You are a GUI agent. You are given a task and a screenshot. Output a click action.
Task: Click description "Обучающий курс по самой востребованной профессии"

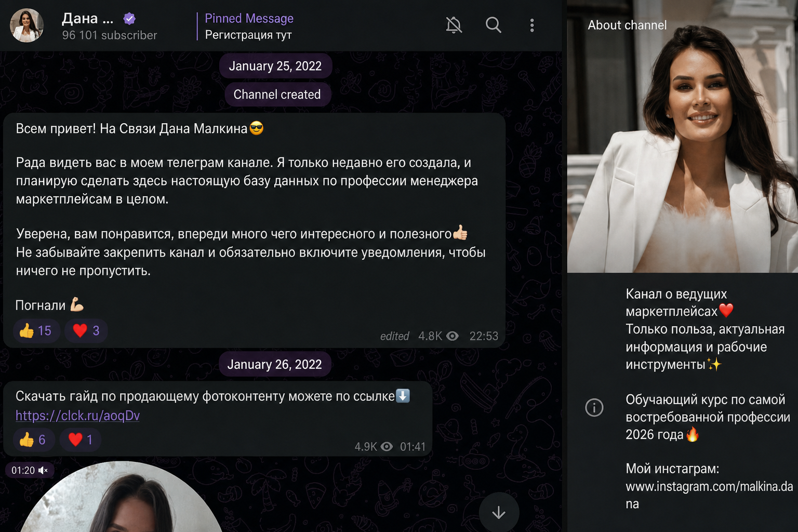coord(708,408)
